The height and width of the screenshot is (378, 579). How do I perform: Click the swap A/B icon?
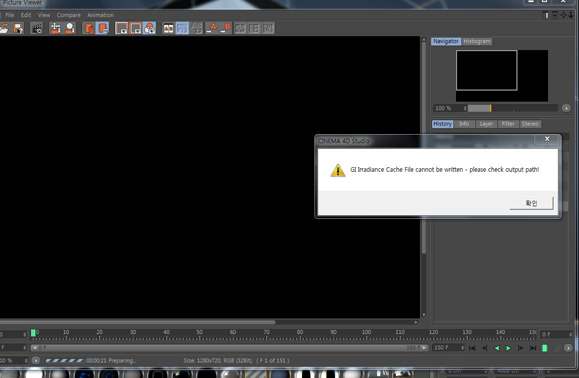(196, 28)
